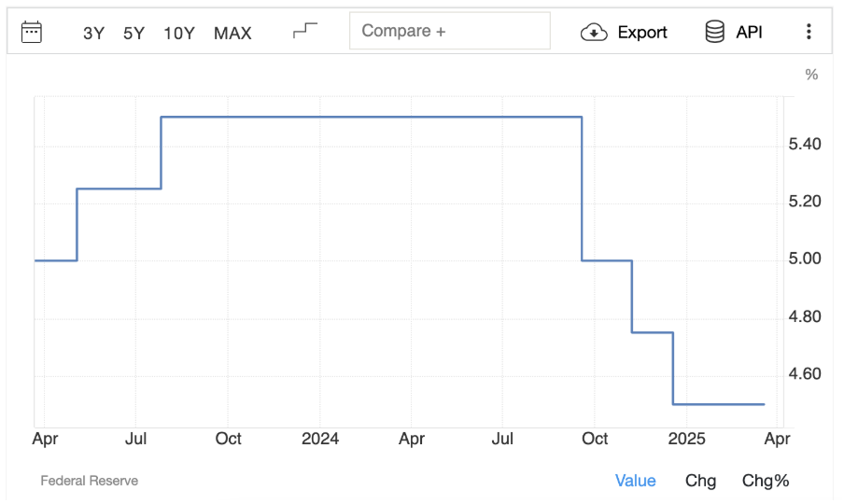Click into the Compare + field
844x504 pixels.
[448, 31]
